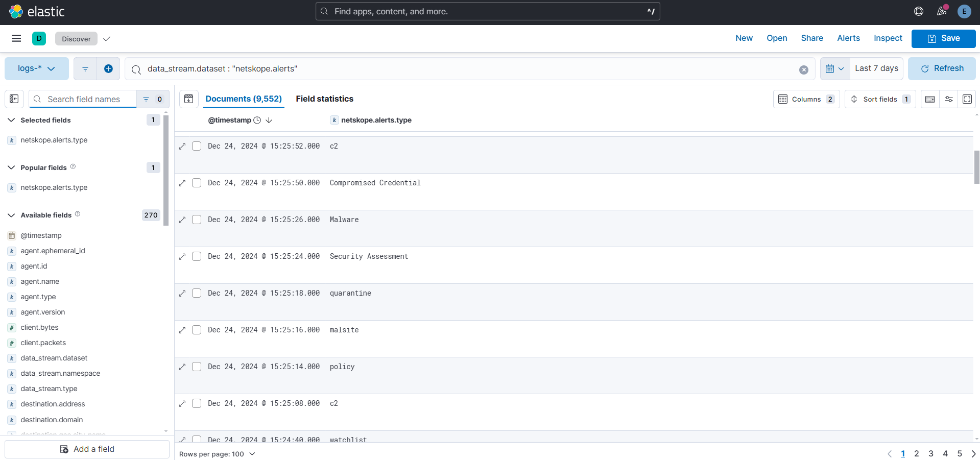Image resolution: width=980 pixels, height=460 pixels.
Task: Select the policy row checkbox
Action: point(197,367)
